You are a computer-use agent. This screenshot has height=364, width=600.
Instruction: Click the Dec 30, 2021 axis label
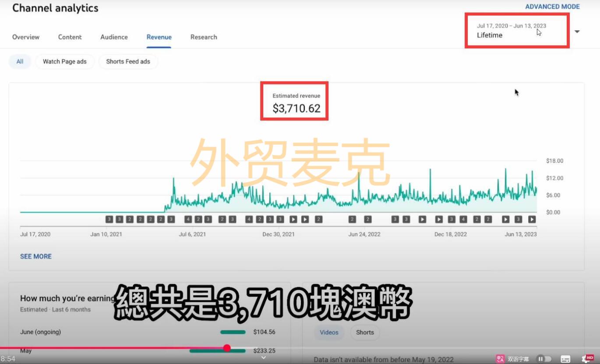tap(279, 234)
